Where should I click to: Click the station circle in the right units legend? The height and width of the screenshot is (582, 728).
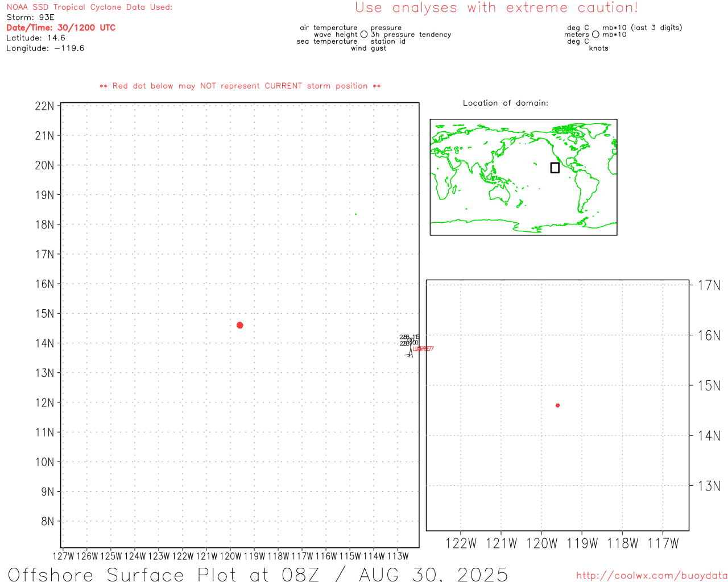[595, 35]
